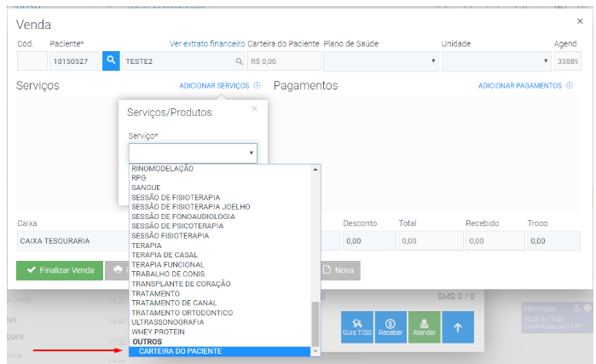Image resolution: width=596 pixels, height=364 pixels.
Task: Click the Carteira do Paciente R$ 0,00 field
Action: click(x=284, y=61)
